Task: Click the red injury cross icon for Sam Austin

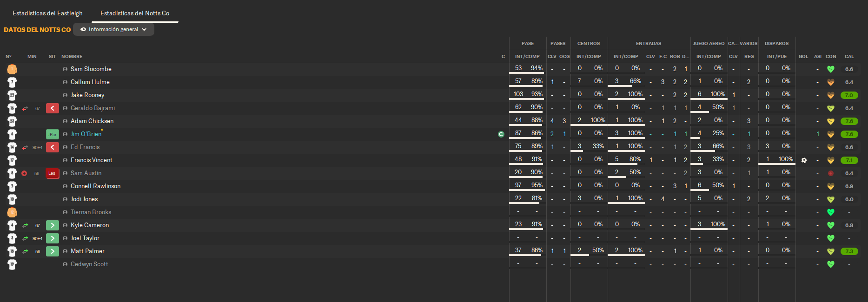Action: coord(24,173)
